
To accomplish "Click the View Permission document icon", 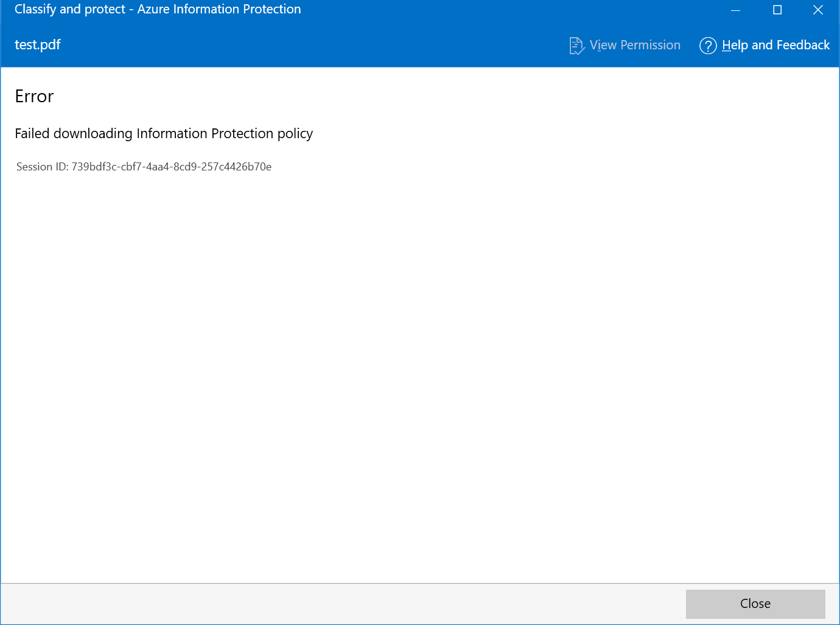I will (x=576, y=46).
